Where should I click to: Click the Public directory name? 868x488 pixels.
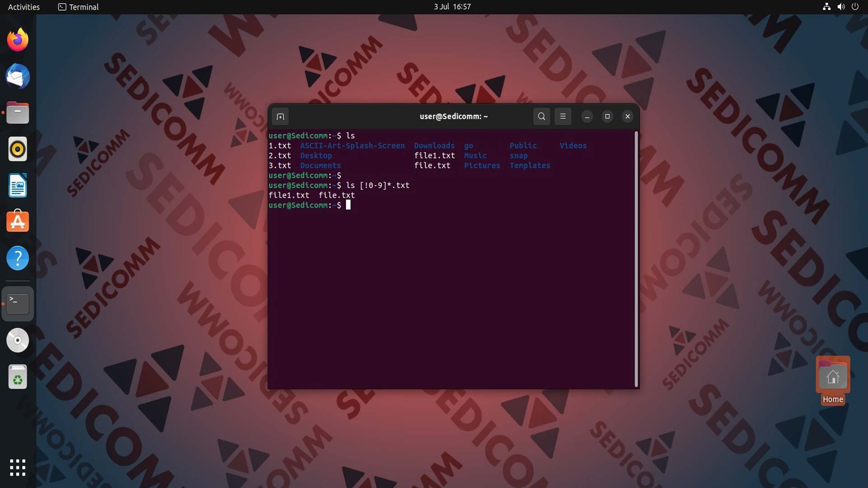click(523, 145)
